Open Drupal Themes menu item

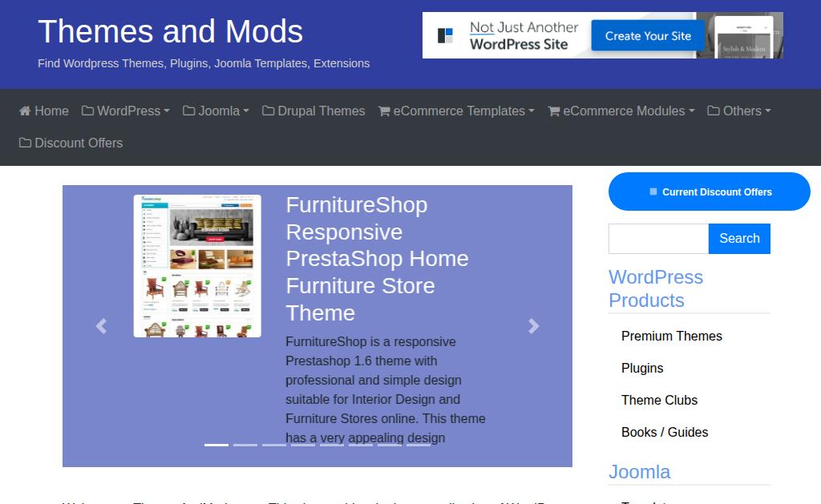coord(313,111)
